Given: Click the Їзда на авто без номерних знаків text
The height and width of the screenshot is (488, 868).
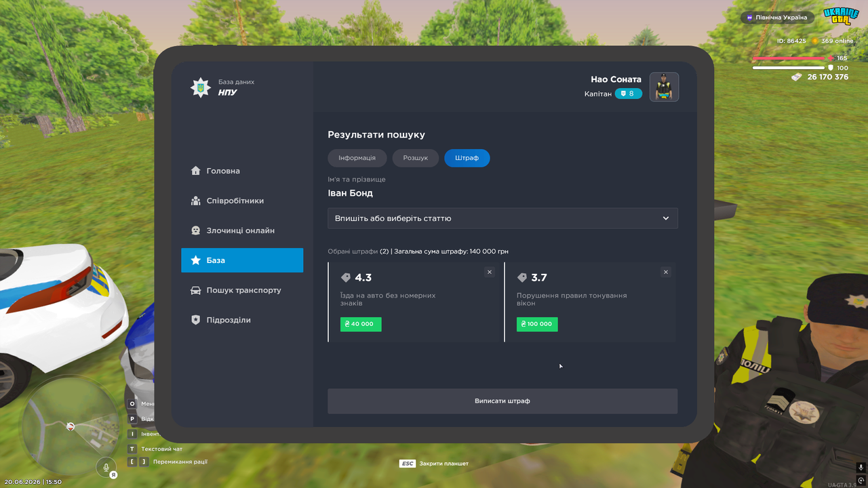Looking at the screenshot, I should (x=388, y=299).
